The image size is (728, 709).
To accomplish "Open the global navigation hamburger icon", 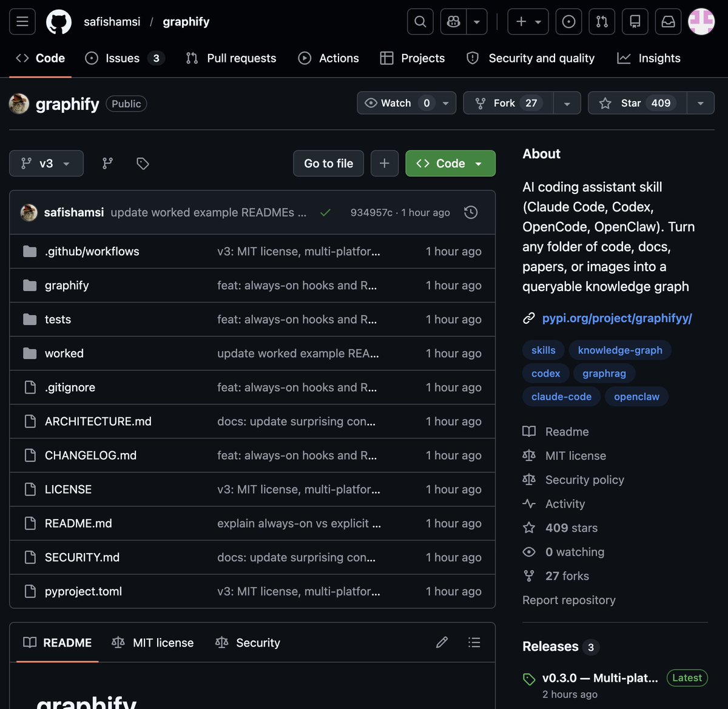I will pyautogui.click(x=22, y=21).
